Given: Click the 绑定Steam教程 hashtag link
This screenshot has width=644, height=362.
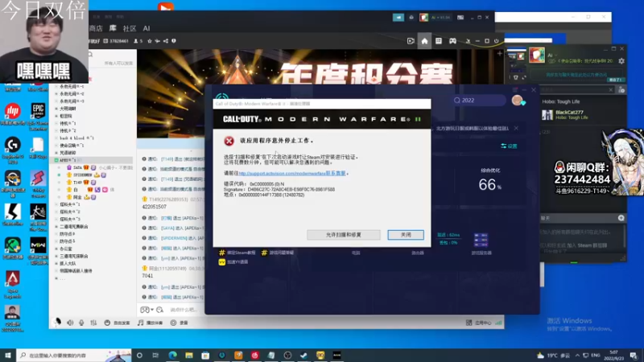Looking at the screenshot, I should [237, 253].
